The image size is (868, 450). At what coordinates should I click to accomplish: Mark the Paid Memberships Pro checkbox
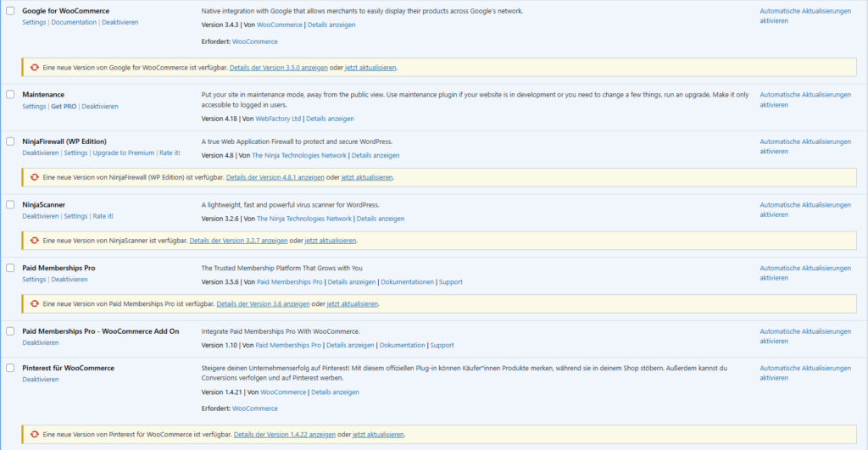(x=10, y=268)
